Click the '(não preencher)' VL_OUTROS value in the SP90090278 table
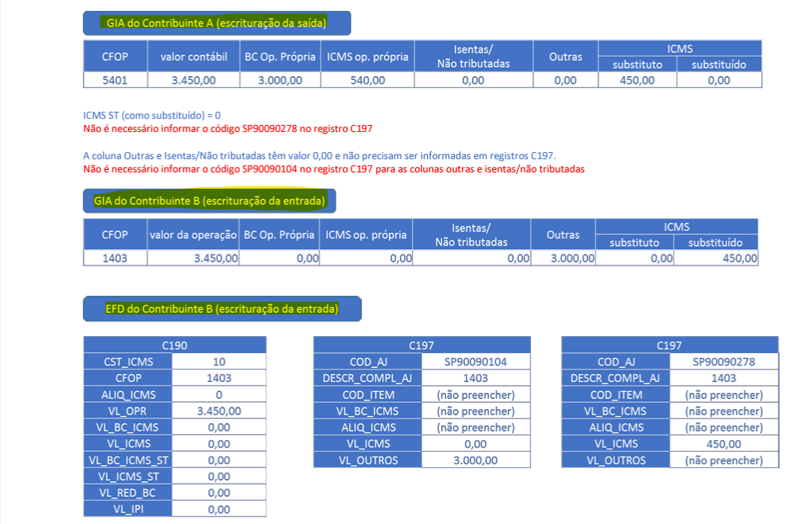The width and height of the screenshot is (812, 524). (724, 460)
